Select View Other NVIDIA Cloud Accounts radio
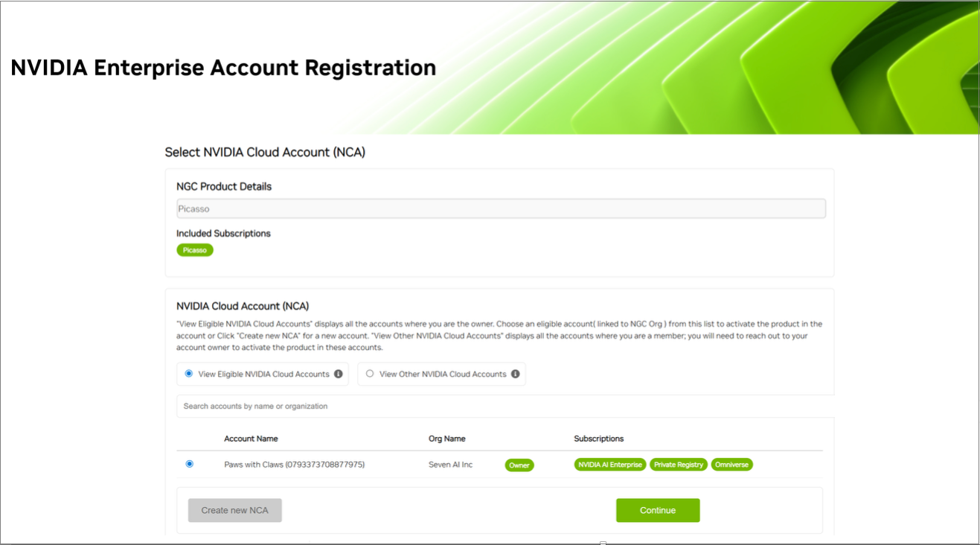The width and height of the screenshot is (980, 545). 370,374
